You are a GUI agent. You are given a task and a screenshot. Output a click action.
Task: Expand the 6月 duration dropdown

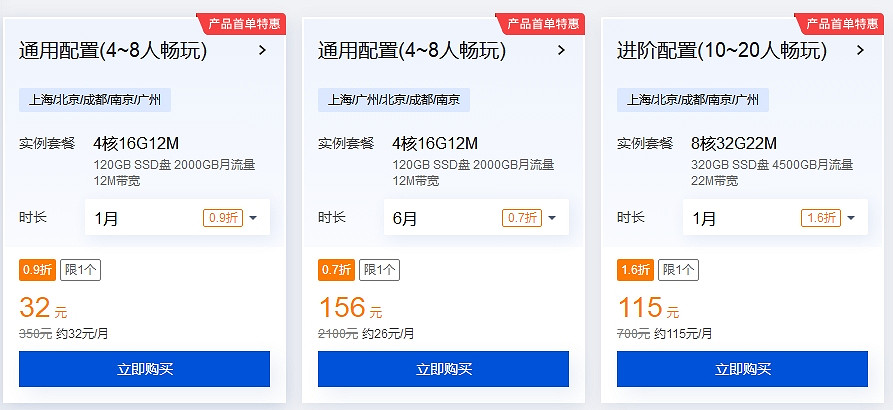476,217
